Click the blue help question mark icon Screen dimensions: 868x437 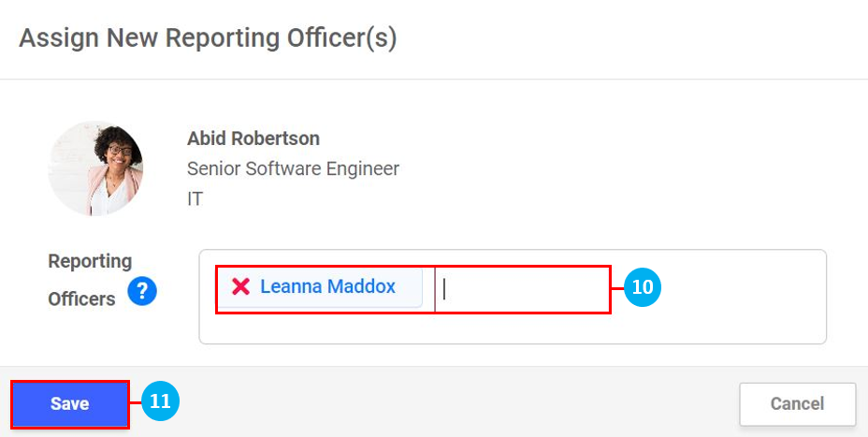(x=142, y=292)
